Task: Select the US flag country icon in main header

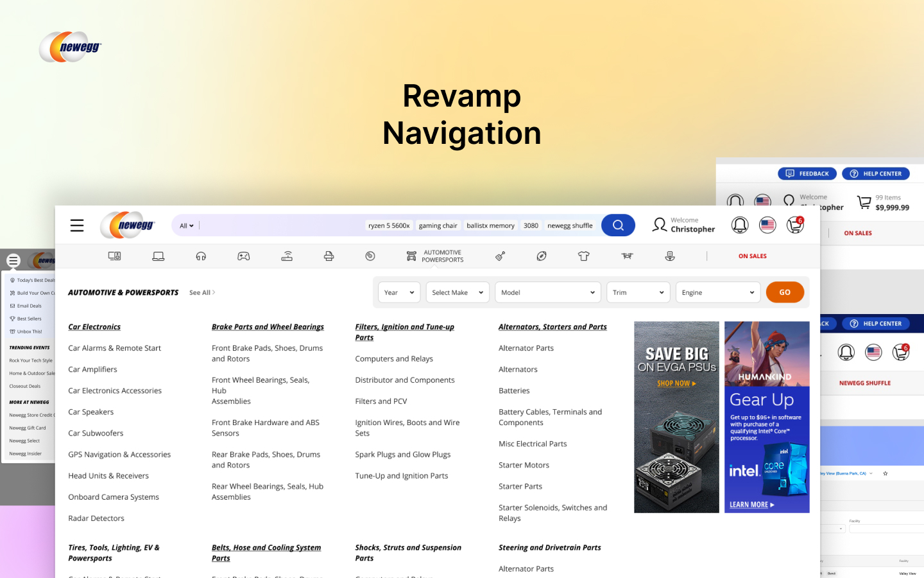Action: coord(767,225)
